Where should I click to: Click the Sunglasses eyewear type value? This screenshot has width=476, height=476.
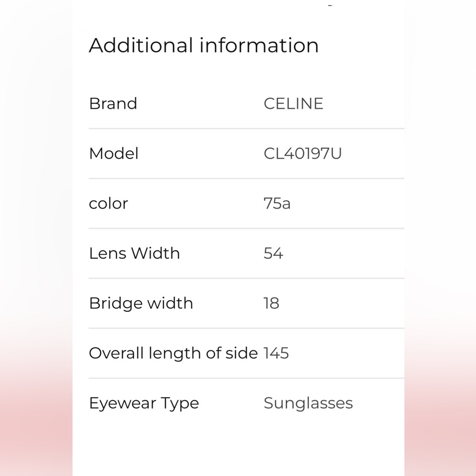(x=308, y=403)
